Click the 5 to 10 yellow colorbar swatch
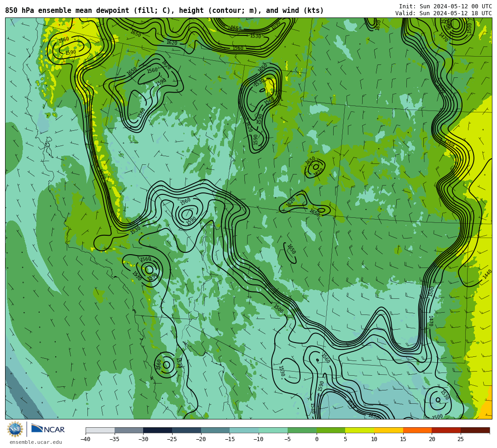 coord(360,430)
